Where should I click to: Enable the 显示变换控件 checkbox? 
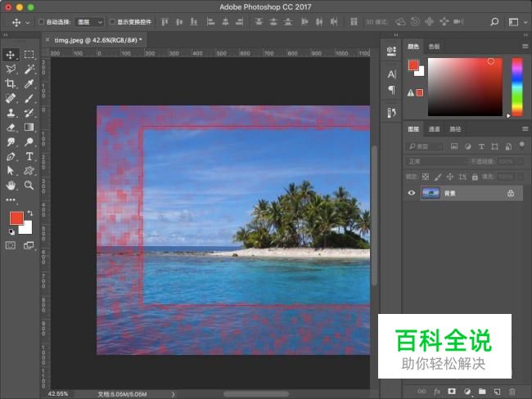(x=112, y=22)
